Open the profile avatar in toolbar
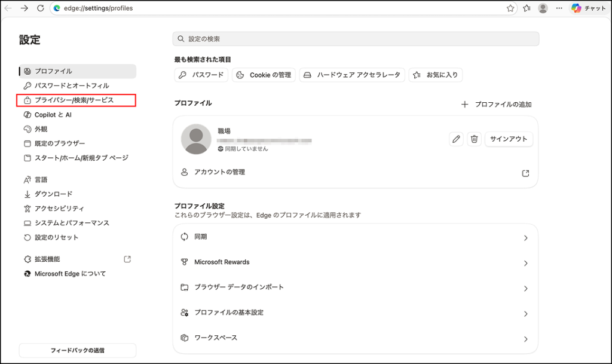The width and height of the screenshot is (612, 364). pyautogui.click(x=543, y=8)
